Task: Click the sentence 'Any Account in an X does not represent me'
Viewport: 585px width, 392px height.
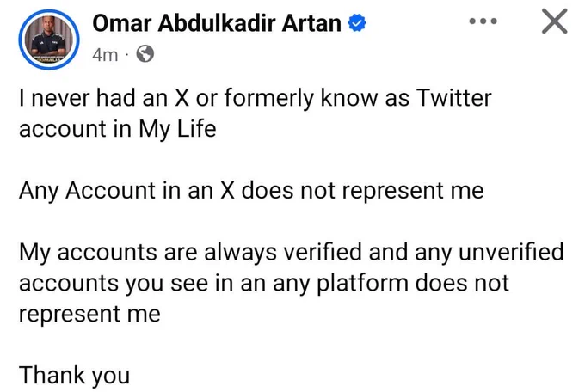Action: [x=251, y=191]
